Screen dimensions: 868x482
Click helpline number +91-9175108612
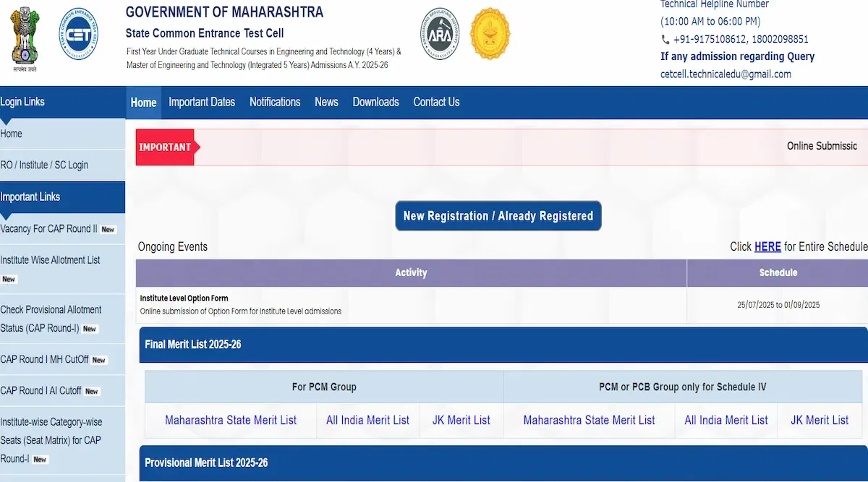click(710, 39)
